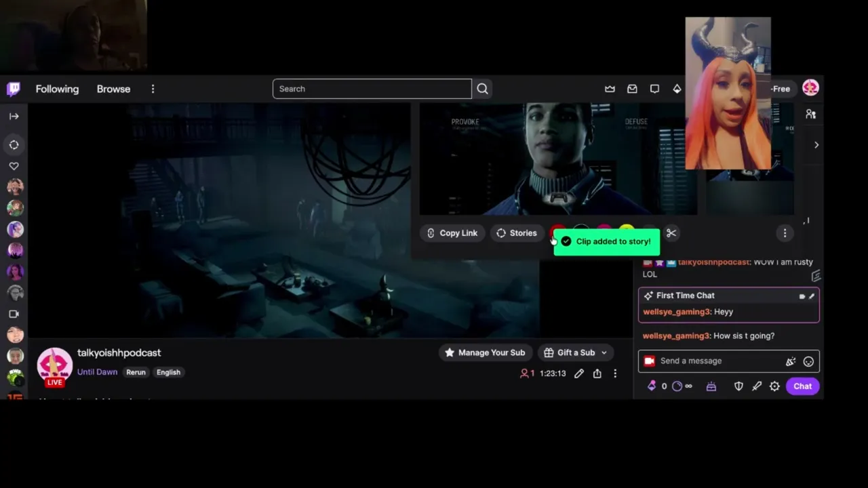Screen dimensions: 868x488
Task: Open the notifications inbox icon
Action: pyautogui.click(x=632, y=89)
